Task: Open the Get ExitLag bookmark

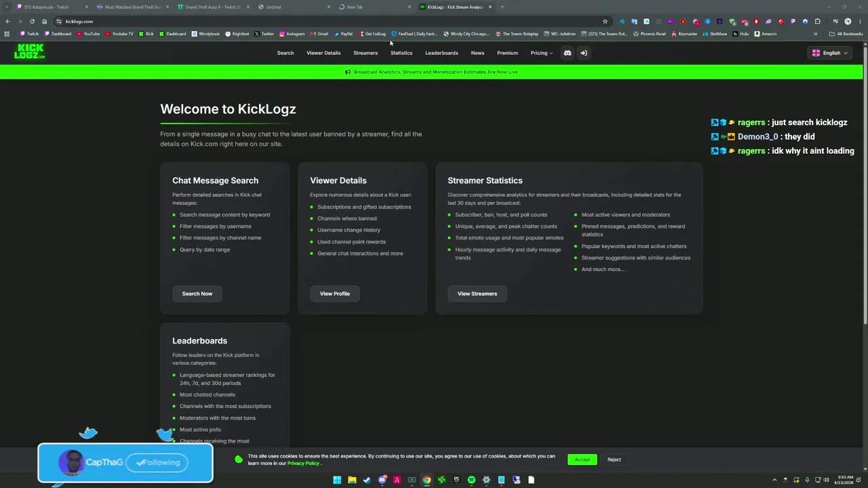Action: pyautogui.click(x=372, y=34)
